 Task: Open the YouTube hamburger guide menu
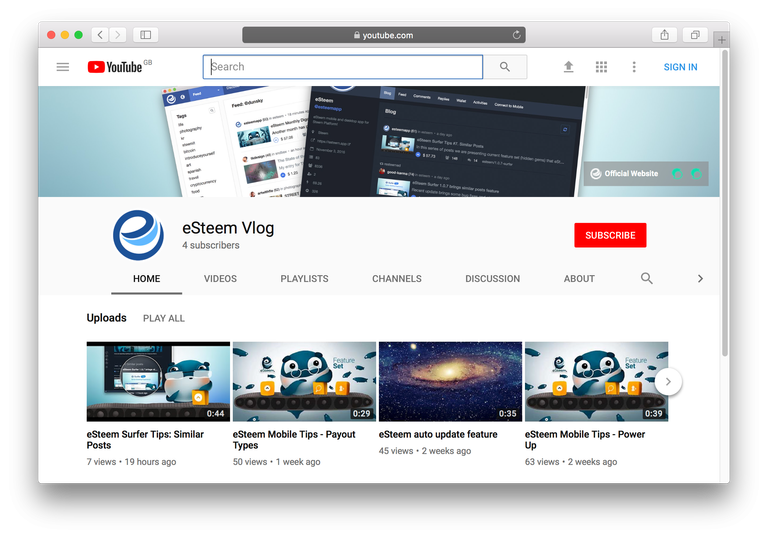point(63,67)
